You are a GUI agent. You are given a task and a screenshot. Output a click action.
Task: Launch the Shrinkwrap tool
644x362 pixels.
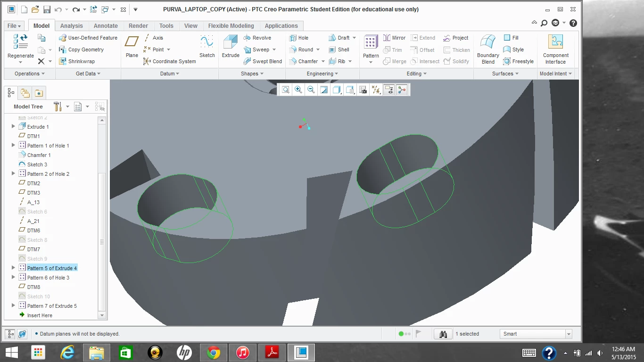click(x=77, y=61)
